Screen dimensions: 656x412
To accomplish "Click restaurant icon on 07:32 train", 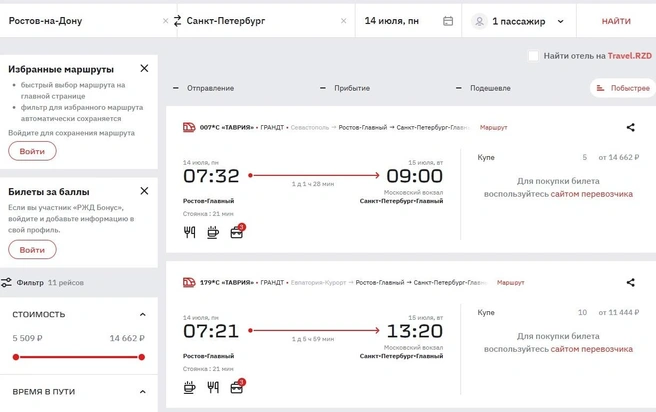I will tap(190, 232).
